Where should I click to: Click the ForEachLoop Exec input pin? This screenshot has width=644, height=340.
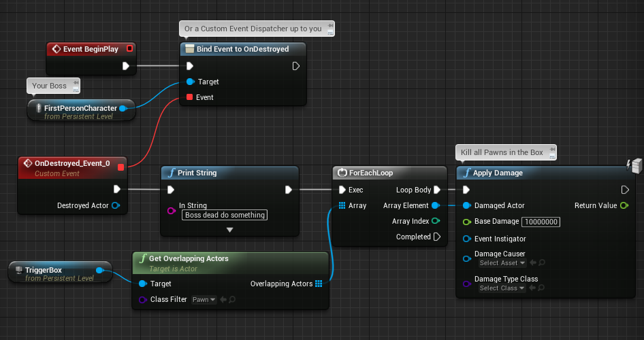coord(342,190)
